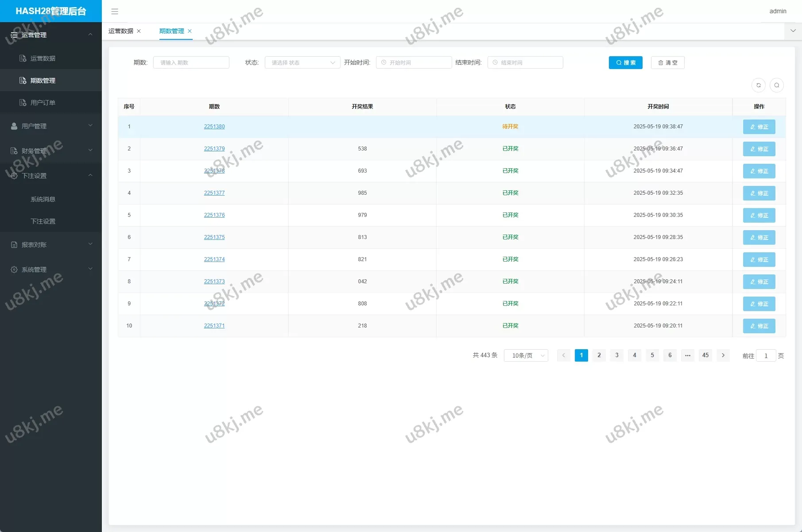The height and width of the screenshot is (532, 802).
Task: Click the hamburger sidebar collapse icon
Action: click(115, 12)
